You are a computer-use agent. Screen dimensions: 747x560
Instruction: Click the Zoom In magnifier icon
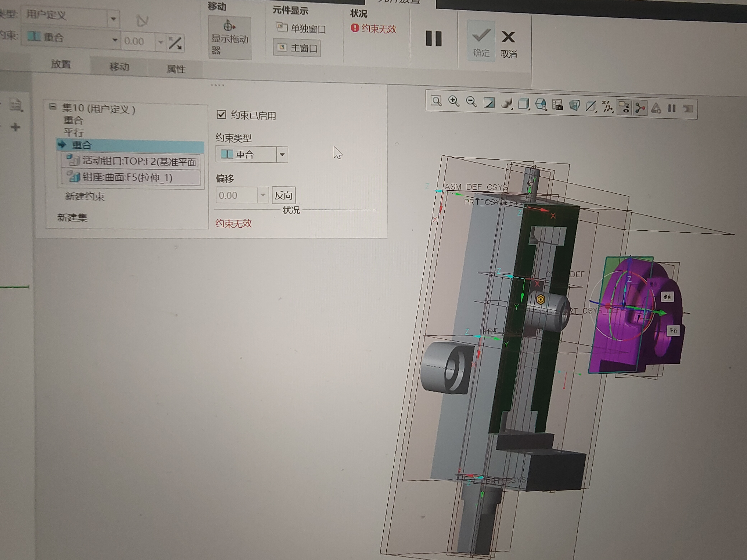coord(454,101)
